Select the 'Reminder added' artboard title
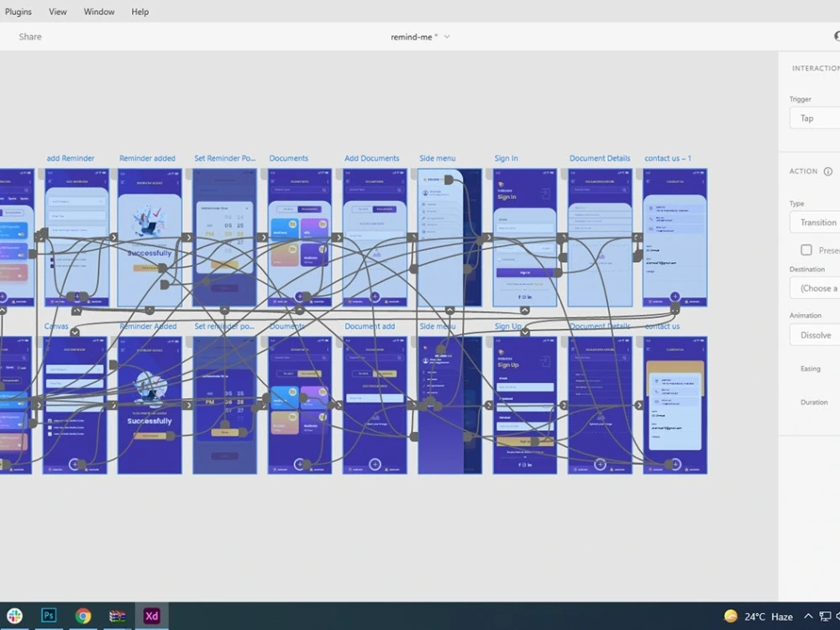 pos(147,158)
